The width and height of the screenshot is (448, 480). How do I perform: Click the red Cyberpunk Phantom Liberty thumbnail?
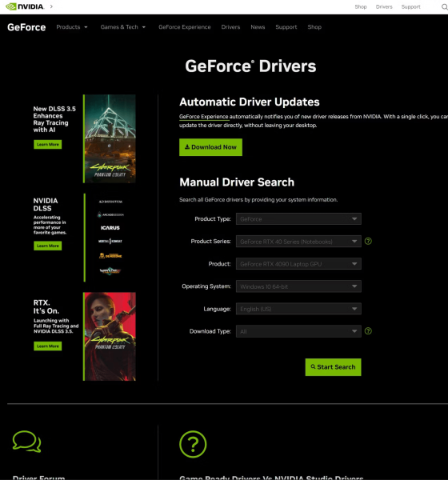[x=110, y=337]
